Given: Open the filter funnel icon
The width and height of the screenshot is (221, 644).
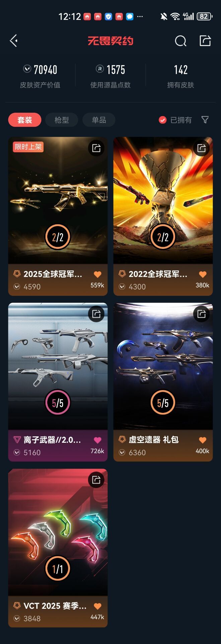Looking at the screenshot, I should click(205, 120).
